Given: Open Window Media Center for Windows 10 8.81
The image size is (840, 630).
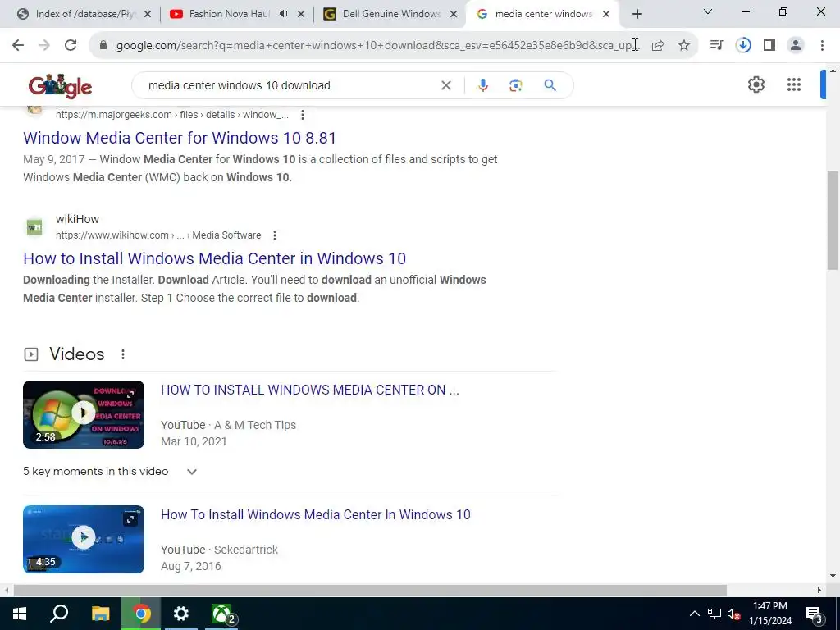Looking at the screenshot, I should (180, 138).
